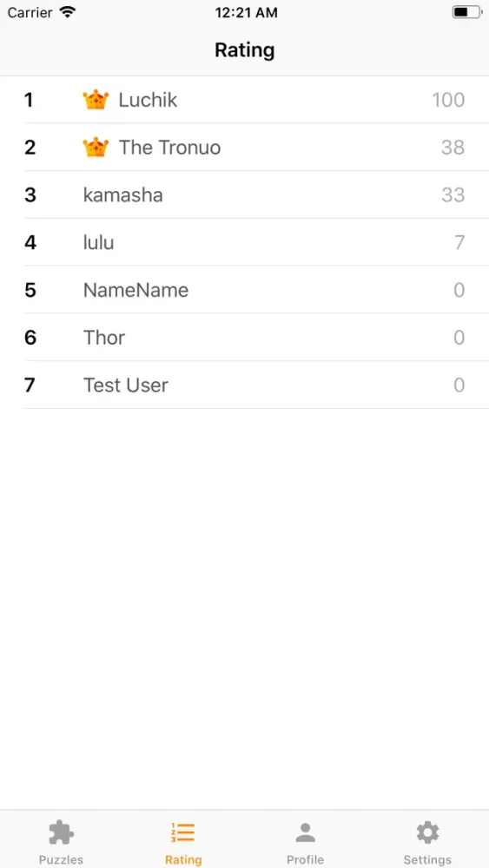This screenshot has height=868, width=489.
Task: Select the lulu leaderboard row
Action: [x=244, y=242]
